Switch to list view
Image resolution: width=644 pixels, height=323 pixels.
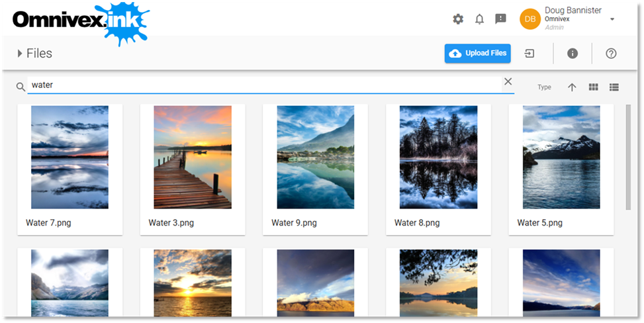pyautogui.click(x=614, y=87)
